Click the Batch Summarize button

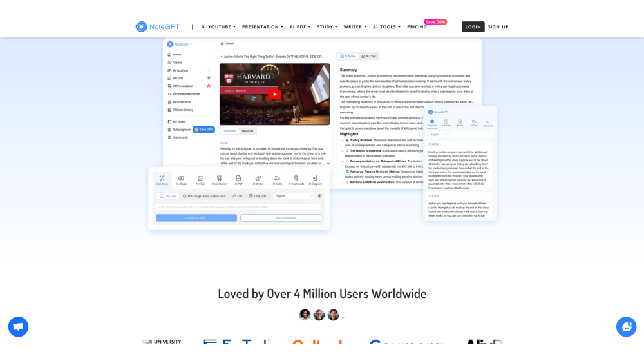click(x=281, y=218)
